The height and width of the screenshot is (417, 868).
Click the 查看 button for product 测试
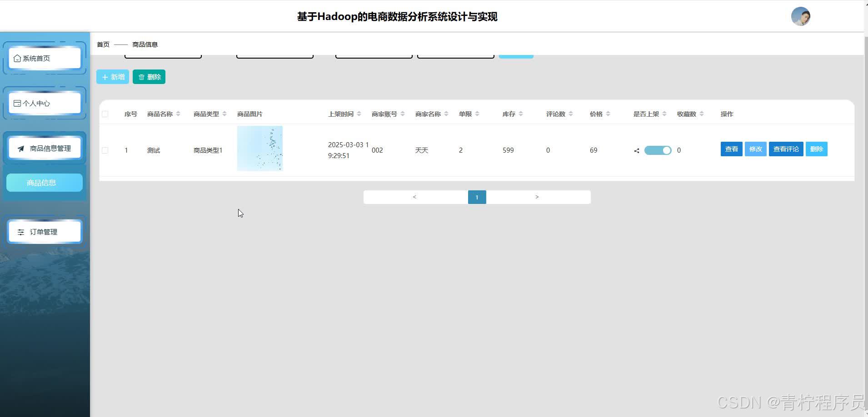pyautogui.click(x=731, y=149)
